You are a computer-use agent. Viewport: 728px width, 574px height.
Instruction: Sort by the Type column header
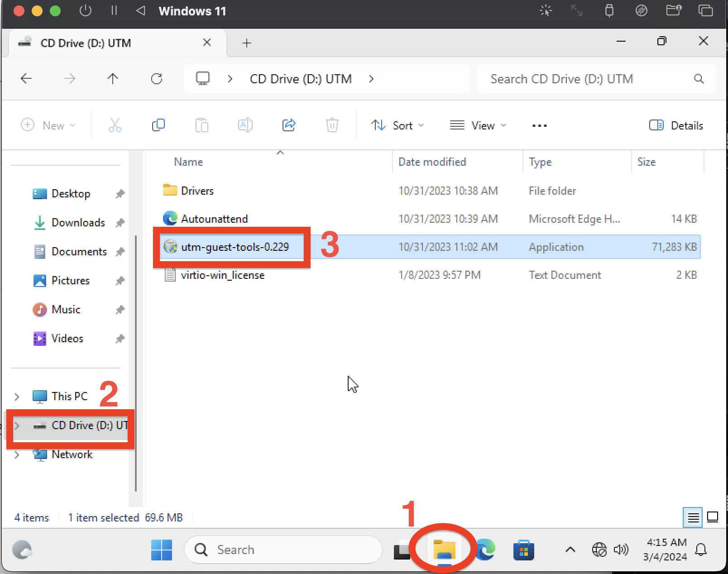540,162
